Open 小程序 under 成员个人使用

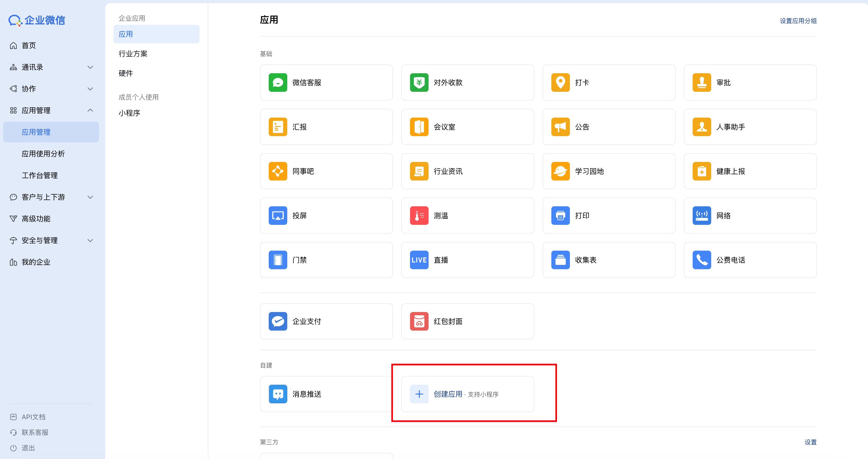click(129, 113)
